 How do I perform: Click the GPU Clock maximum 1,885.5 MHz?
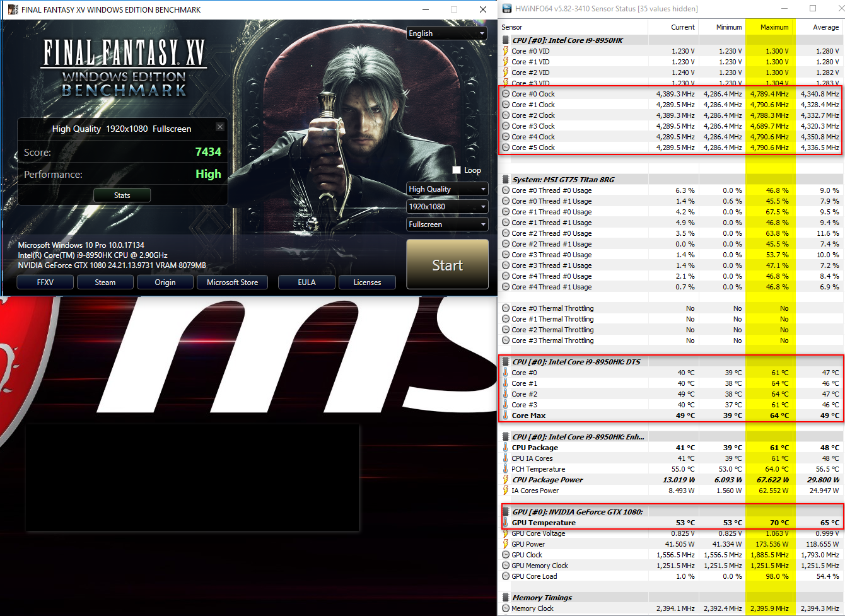click(769, 555)
